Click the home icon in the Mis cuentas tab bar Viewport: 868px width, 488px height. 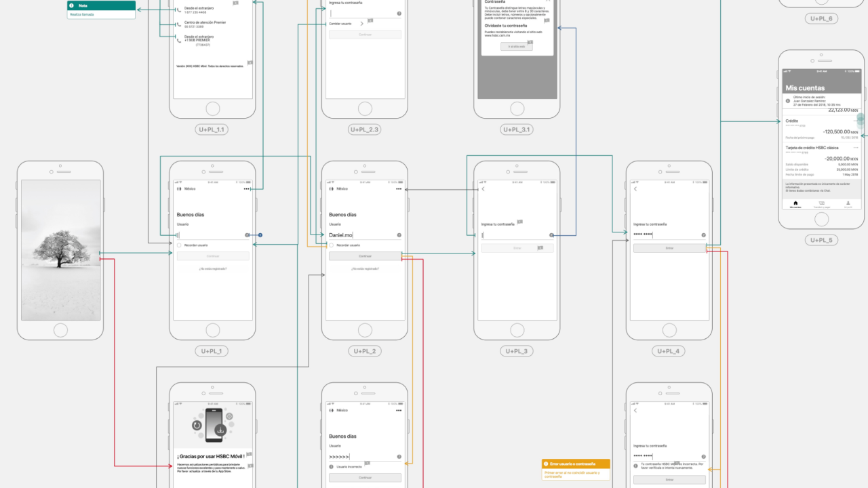(x=795, y=203)
